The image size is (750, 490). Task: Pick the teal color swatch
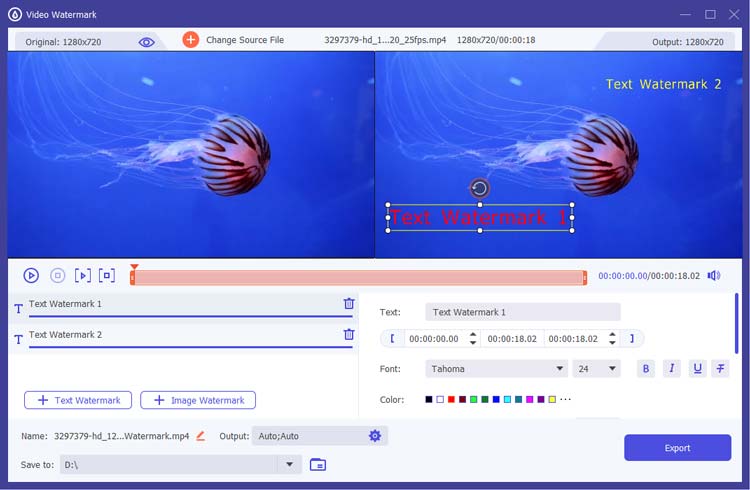point(518,399)
